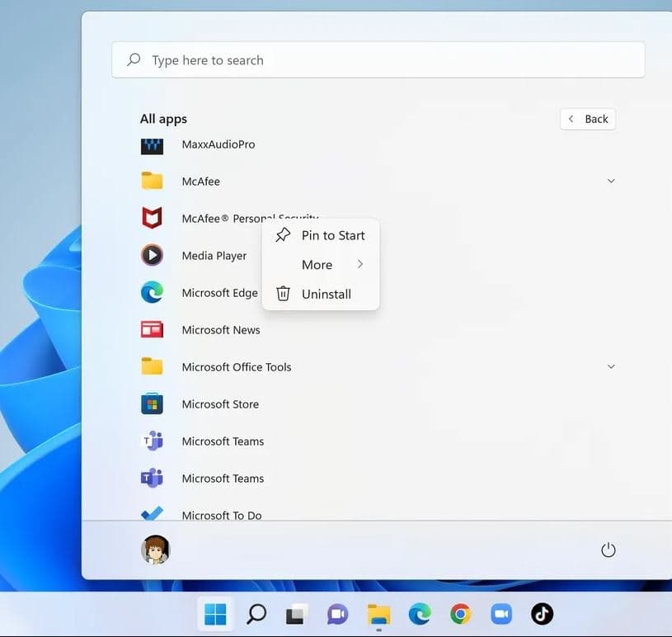The height and width of the screenshot is (637, 672).
Task: Open the Microsoft Store icon
Action: click(x=153, y=403)
